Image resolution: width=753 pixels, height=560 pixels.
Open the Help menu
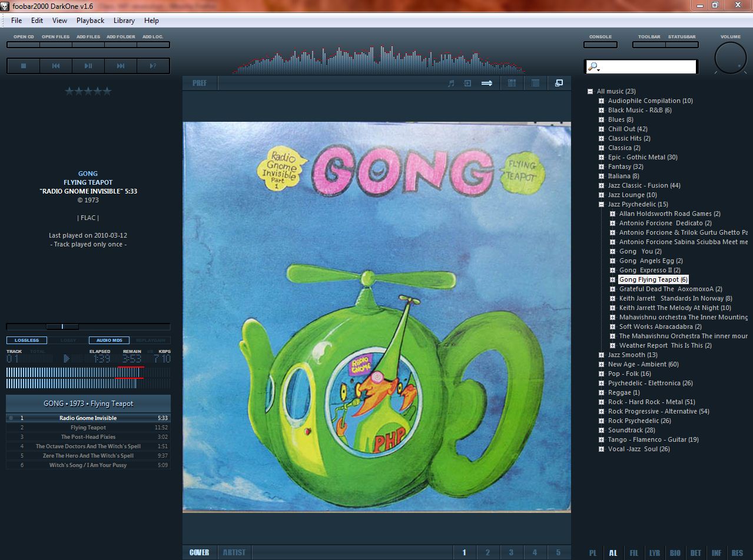point(151,20)
